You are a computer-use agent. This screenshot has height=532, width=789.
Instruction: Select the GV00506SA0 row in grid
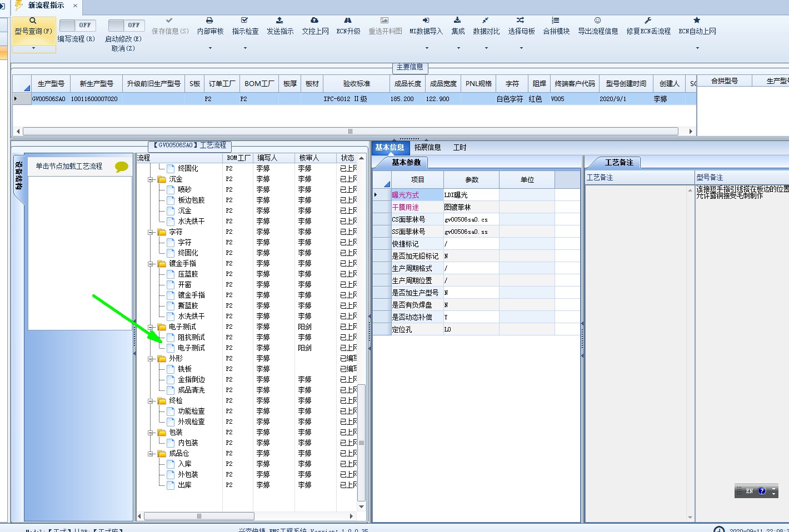point(354,99)
